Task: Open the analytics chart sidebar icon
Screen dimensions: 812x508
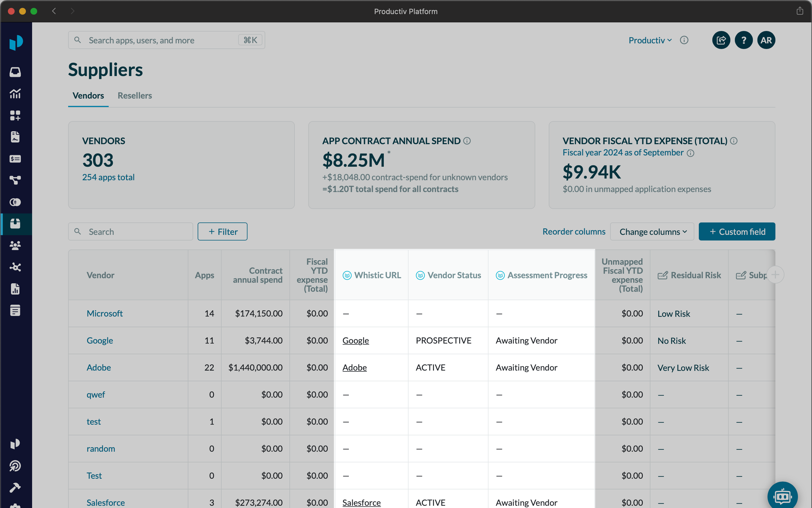Action: pyautogui.click(x=15, y=94)
